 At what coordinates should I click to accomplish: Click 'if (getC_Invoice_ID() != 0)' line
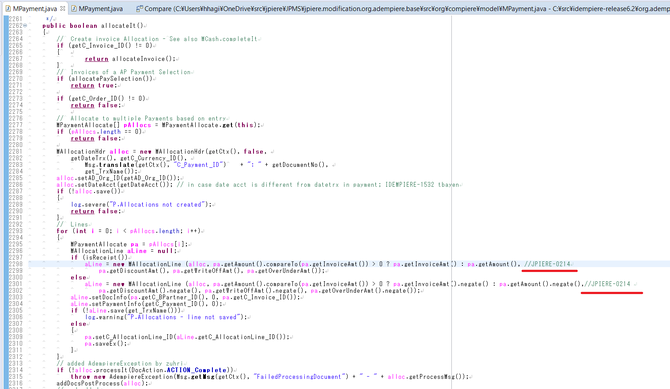pos(104,46)
